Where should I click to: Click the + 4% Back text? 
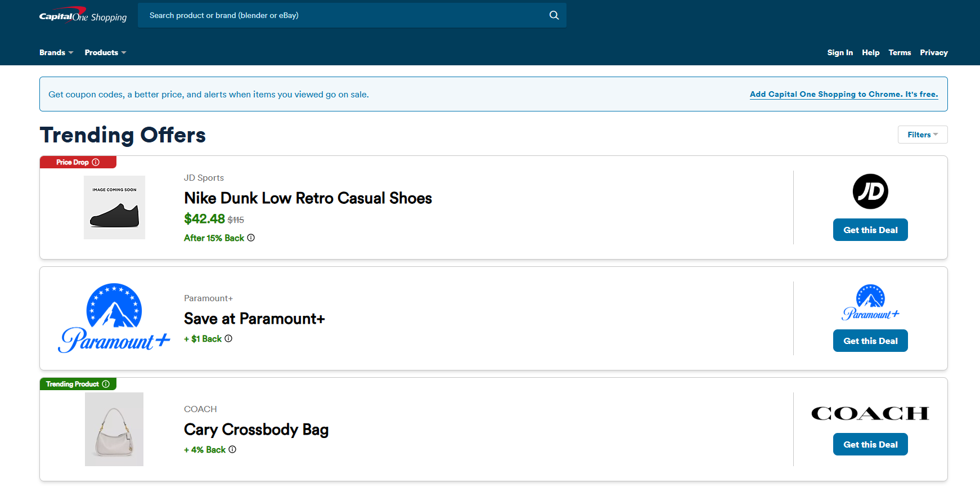(205, 450)
